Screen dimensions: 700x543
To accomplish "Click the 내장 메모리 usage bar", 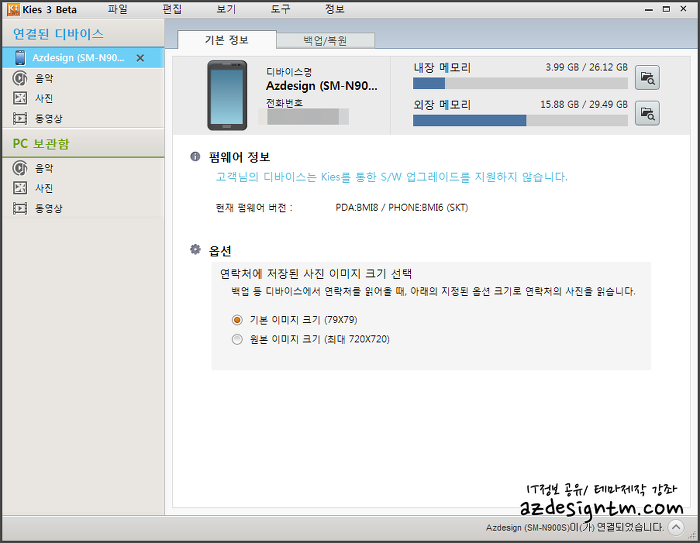I will click(520, 83).
